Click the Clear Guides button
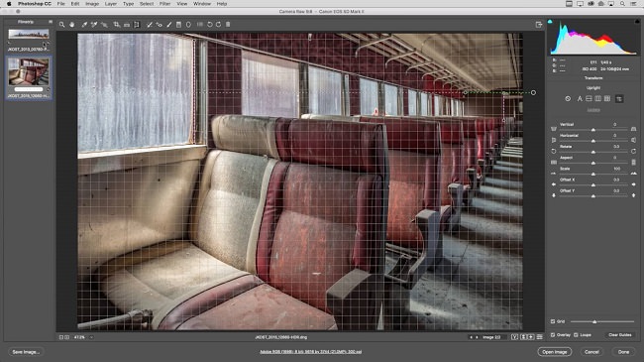The width and height of the screenshot is (644, 362). 620,335
